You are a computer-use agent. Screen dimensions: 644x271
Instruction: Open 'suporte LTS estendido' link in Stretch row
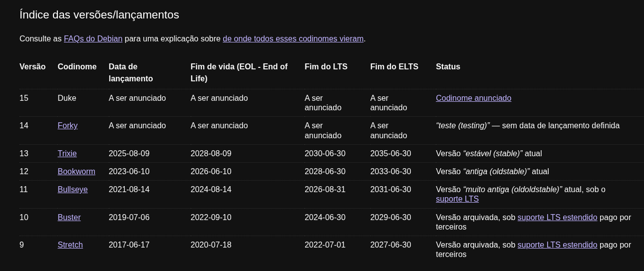point(557,245)
